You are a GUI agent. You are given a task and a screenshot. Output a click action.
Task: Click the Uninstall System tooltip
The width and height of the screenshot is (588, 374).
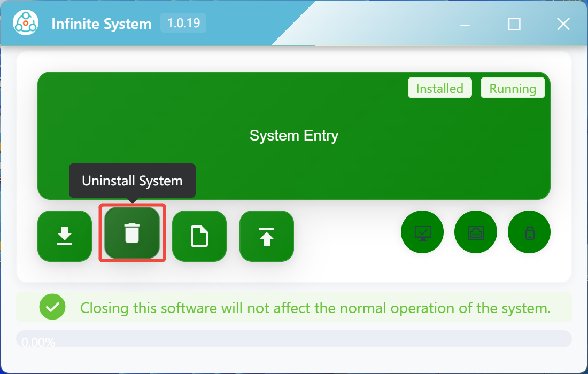(132, 181)
